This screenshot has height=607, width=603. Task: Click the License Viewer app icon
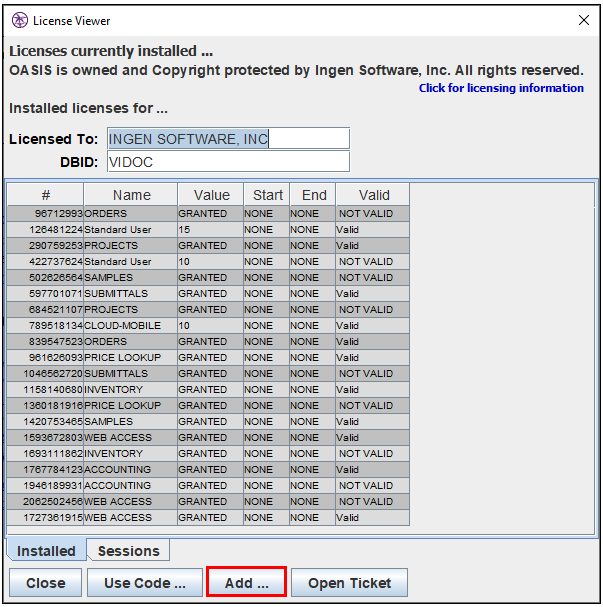coord(19,20)
